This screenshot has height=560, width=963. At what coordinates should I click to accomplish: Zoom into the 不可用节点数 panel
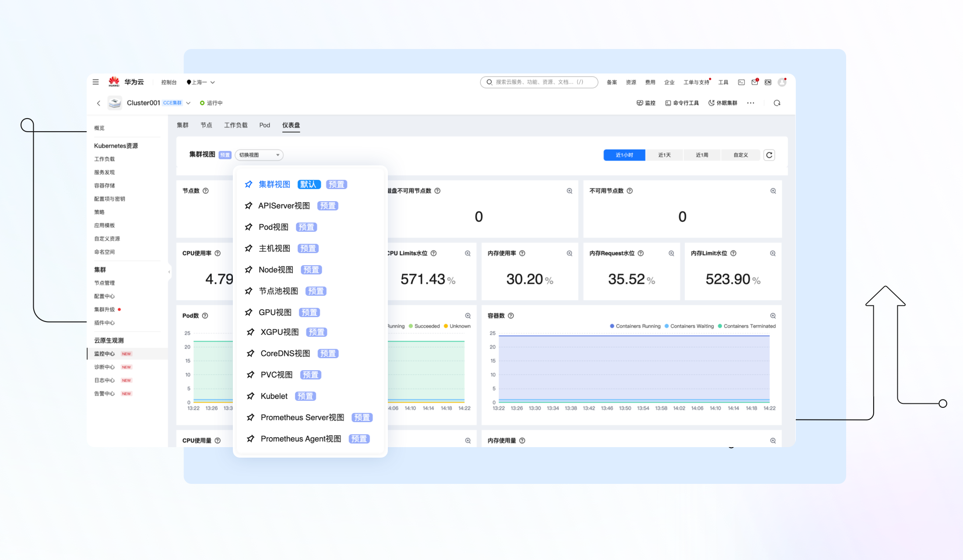[773, 191]
